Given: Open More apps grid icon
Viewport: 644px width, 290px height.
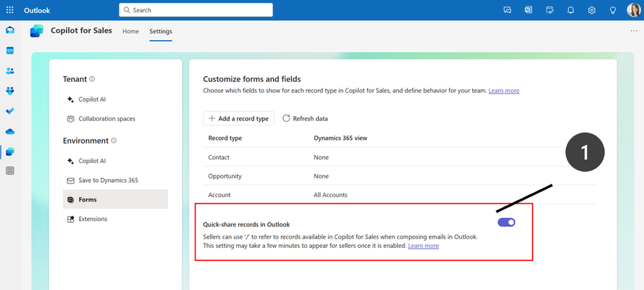Looking at the screenshot, I should [x=10, y=171].
